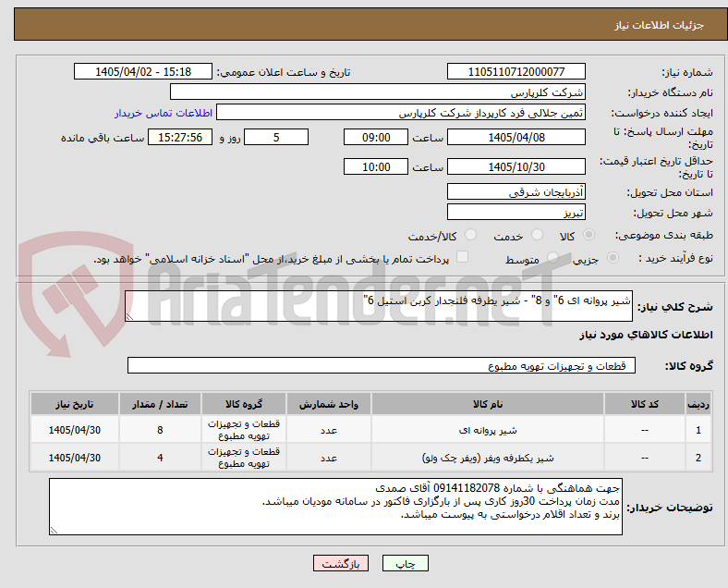Click the announcement date field 1405/04/02 - 15:18
This screenshot has height=588, width=728.
tap(143, 72)
